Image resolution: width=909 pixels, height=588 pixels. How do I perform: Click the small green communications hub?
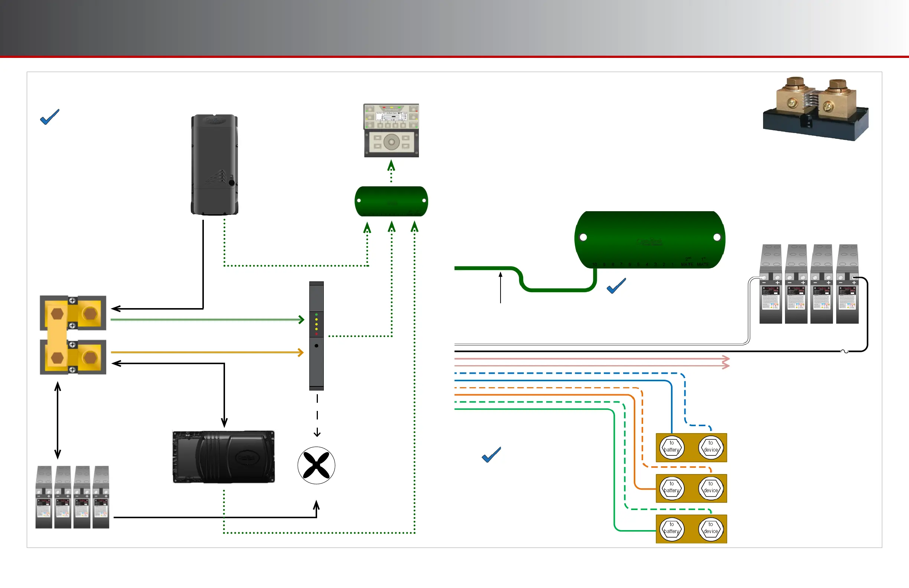391,201
